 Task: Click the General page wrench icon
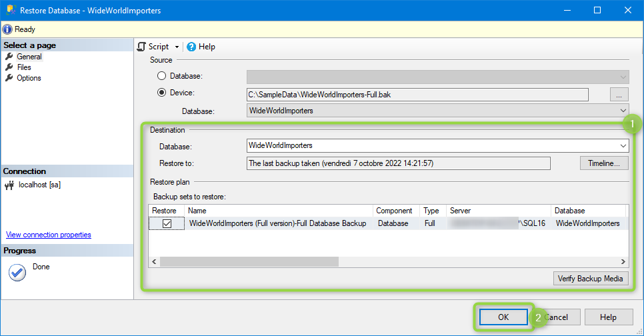[9, 56]
